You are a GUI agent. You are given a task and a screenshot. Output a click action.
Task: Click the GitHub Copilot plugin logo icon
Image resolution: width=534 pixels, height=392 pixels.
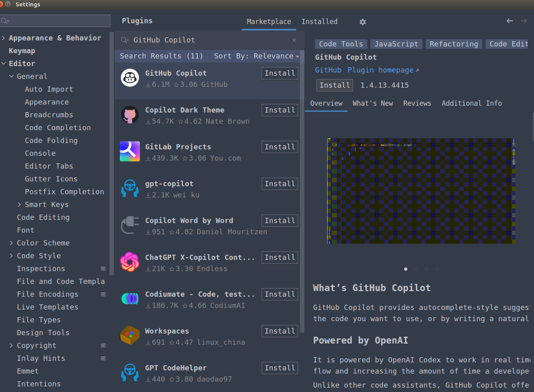[x=130, y=78]
